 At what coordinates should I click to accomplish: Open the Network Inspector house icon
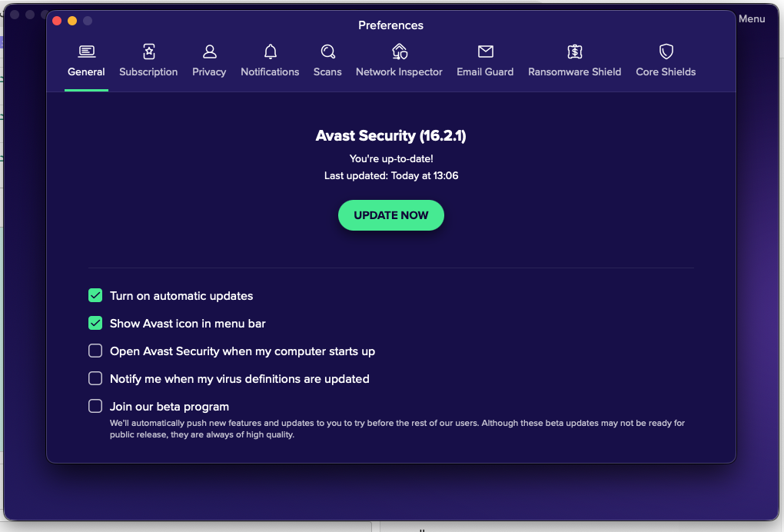(x=399, y=52)
